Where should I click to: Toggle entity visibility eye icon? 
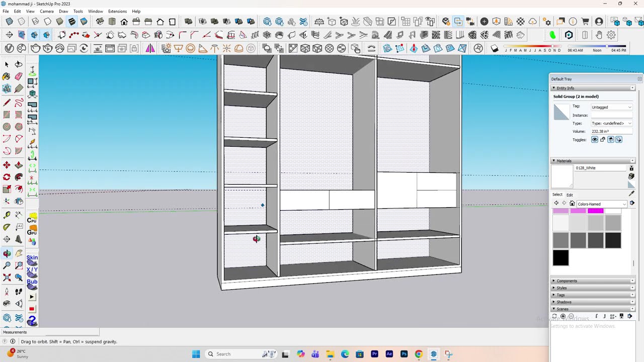click(595, 140)
